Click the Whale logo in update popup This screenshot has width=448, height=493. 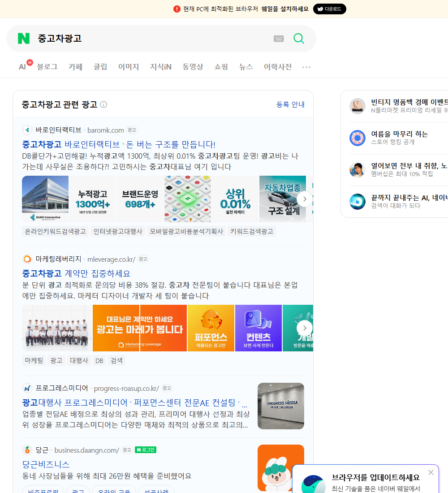click(x=314, y=484)
